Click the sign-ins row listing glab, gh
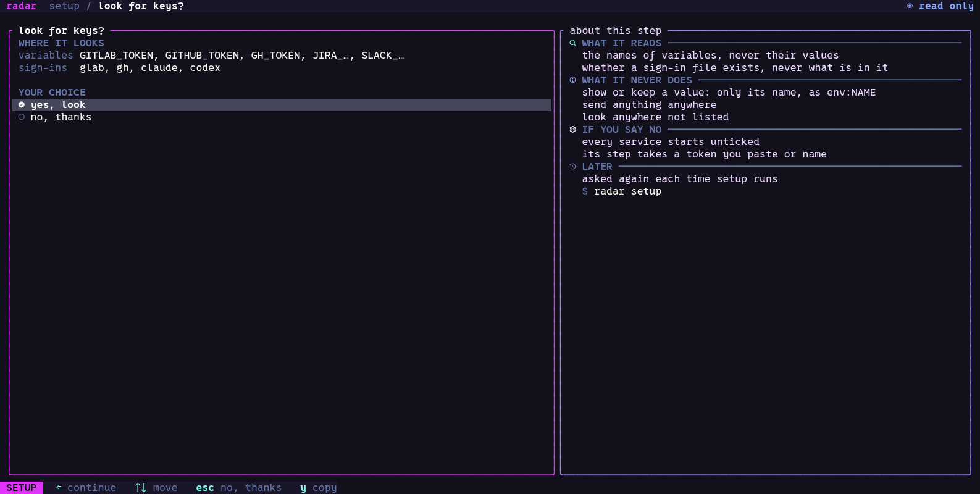This screenshot has width=980, height=494. click(x=119, y=68)
